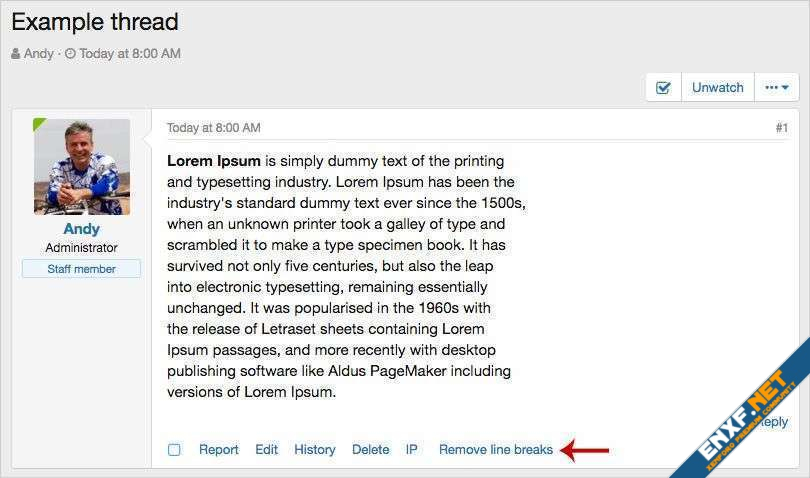Open the more options ellipsis dropdown
Screen dimensions: 810x478
click(x=776, y=87)
